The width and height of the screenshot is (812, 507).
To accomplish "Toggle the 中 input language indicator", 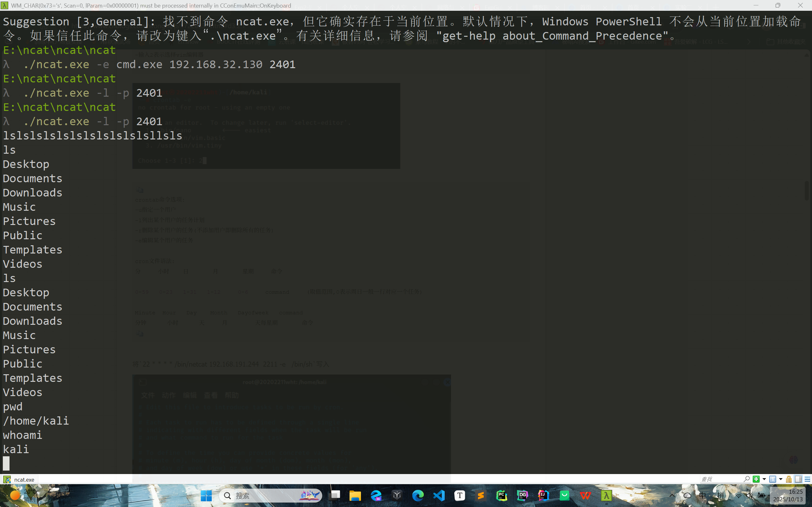I will pyautogui.click(x=702, y=495).
